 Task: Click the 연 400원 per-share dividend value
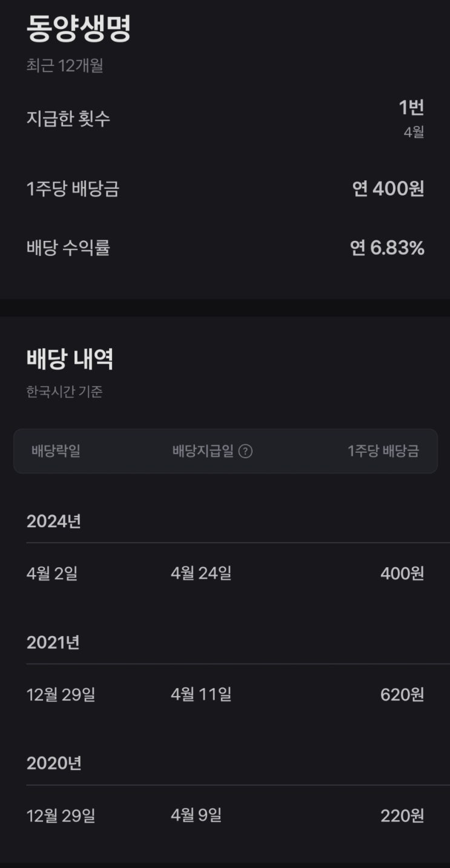click(388, 189)
